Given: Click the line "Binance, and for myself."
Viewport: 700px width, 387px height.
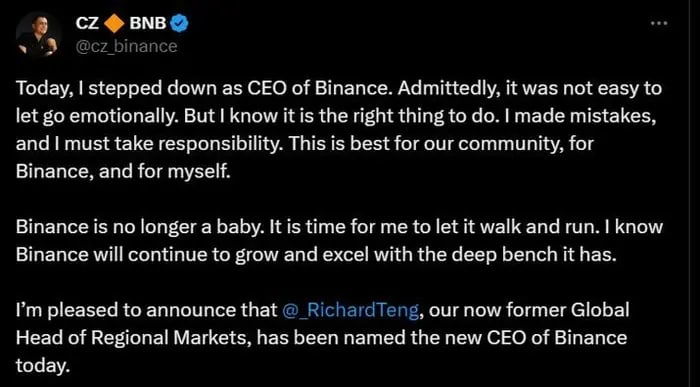Looking at the screenshot, I should 123,171.
